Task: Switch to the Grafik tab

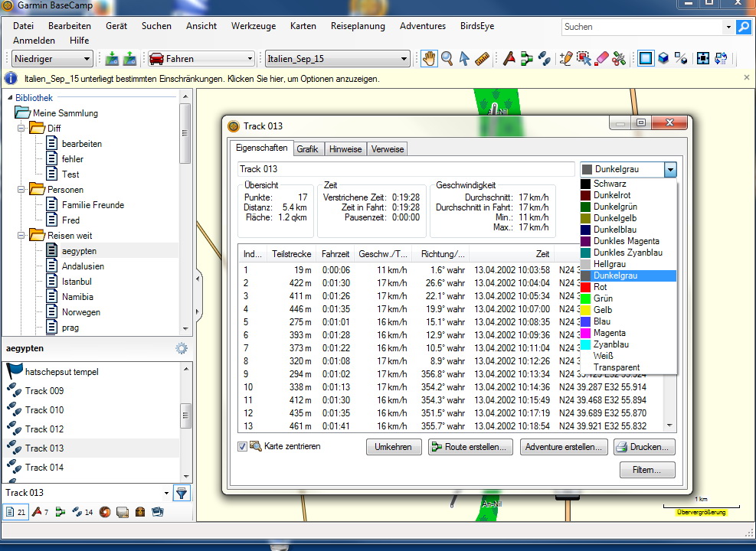Action: (x=308, y=149)
